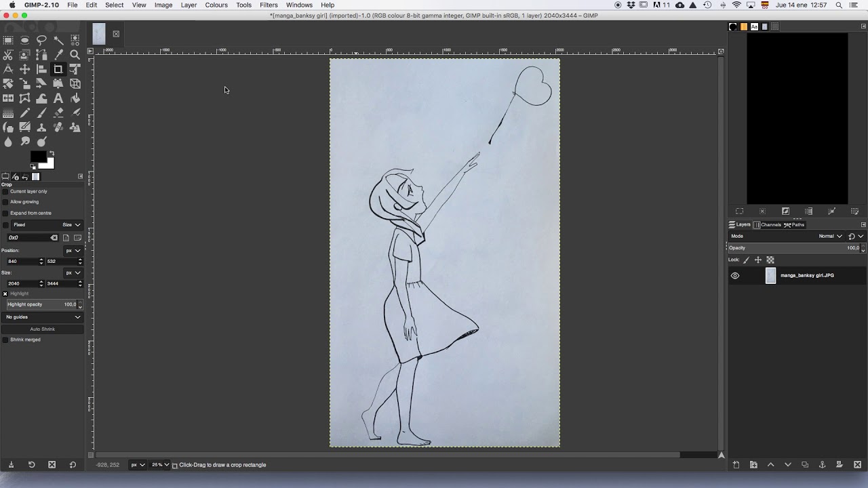Select the Eraser tool
This screenshot has height=488, width=868.
(58, 113)
